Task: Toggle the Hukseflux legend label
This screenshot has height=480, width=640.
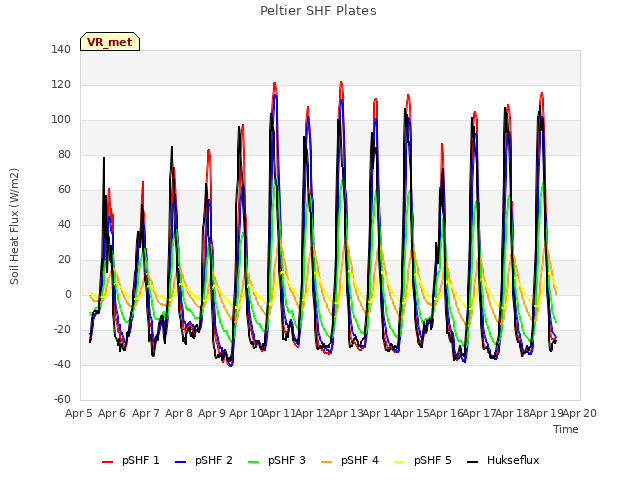Action: tap(513, 460)
